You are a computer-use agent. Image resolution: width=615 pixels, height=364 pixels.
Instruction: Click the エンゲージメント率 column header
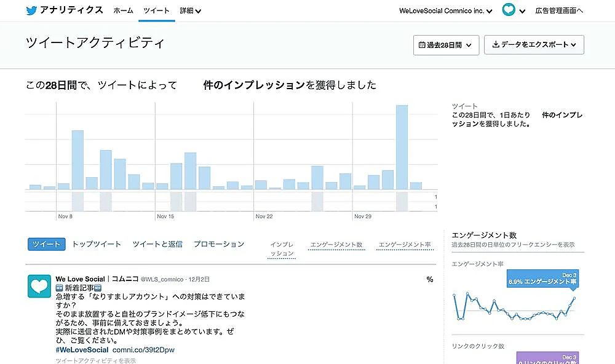[x=405, y=245]
